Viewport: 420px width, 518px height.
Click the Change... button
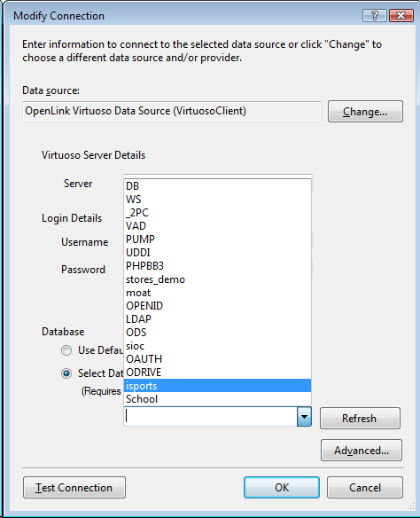365,112
